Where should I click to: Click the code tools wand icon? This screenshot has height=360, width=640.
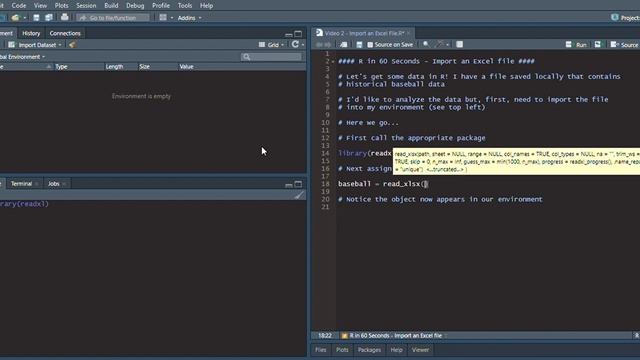[440, 44]
